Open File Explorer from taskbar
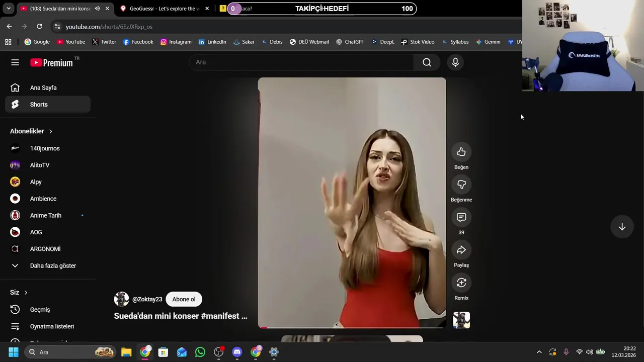The width and height of the screenshot is (644, 362). tap(126, 352)
